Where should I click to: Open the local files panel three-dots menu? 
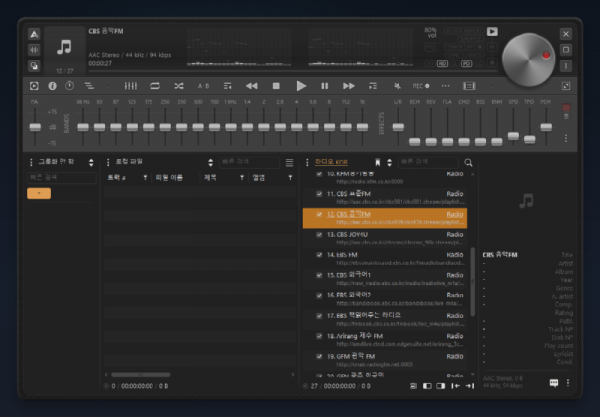108,163
